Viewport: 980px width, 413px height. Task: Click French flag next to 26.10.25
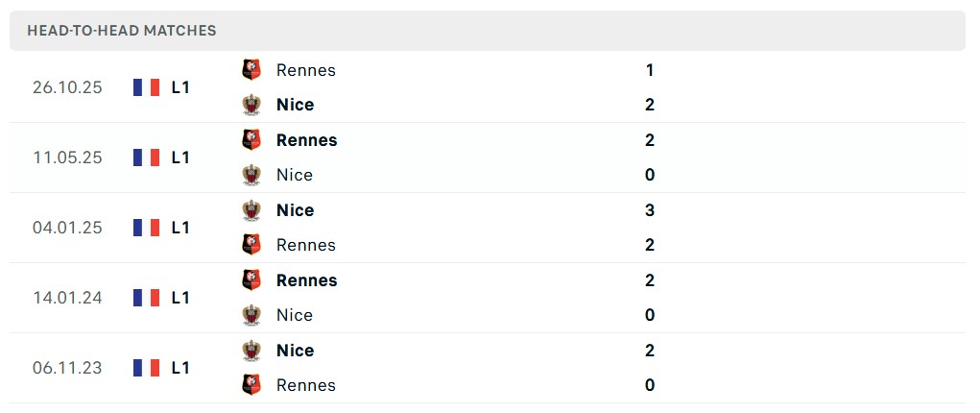(x=147, y=87)
